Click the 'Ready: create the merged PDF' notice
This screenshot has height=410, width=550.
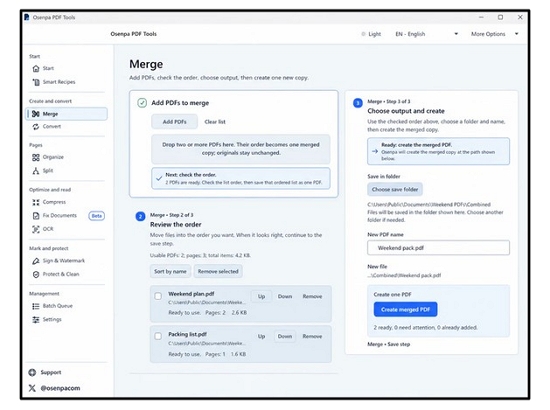click(438, 152)
